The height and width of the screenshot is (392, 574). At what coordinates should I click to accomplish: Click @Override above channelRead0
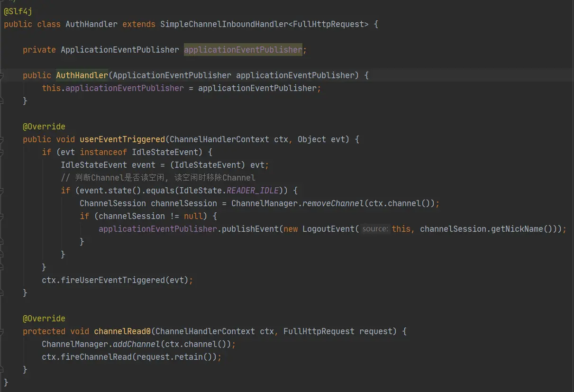[44, 319]
